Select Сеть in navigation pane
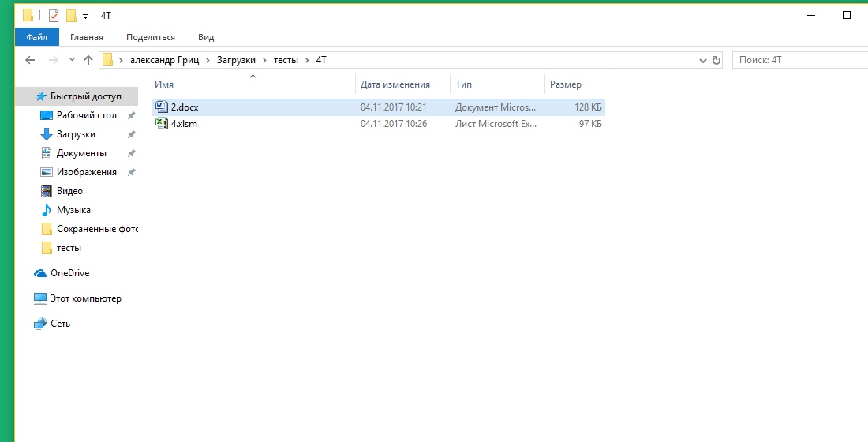868x442 pixels. (60, 324)
